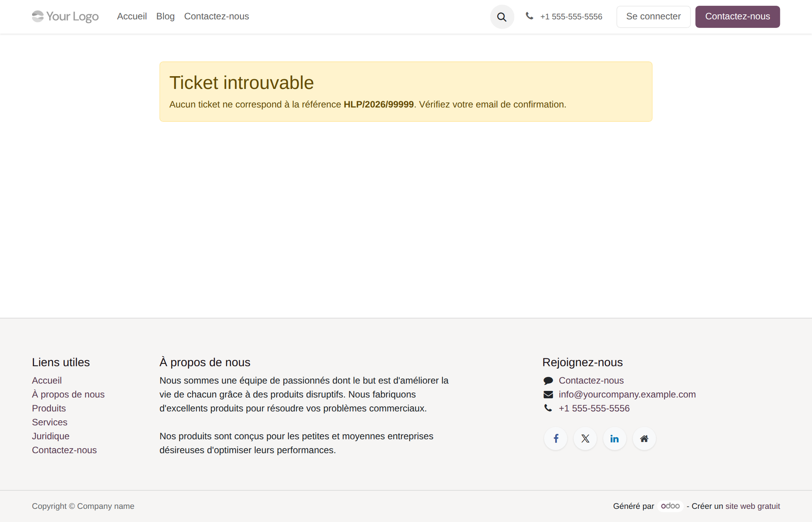Viewport: 812px width, 522px height.
Task: Open the X (Twitter) social icon
Action: pyautogui.click(x=585, y=439)
